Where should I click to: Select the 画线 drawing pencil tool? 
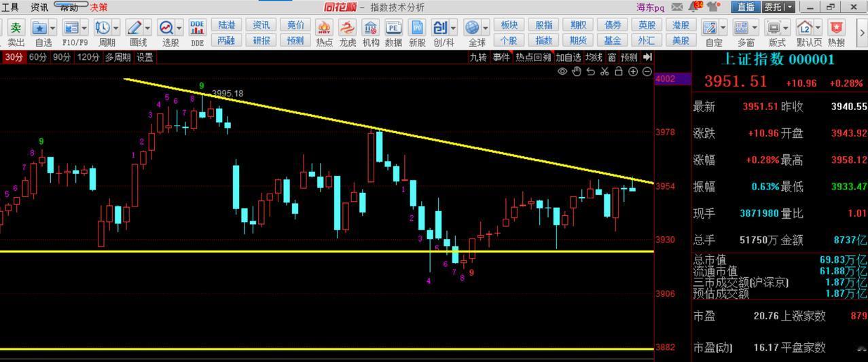134,28
